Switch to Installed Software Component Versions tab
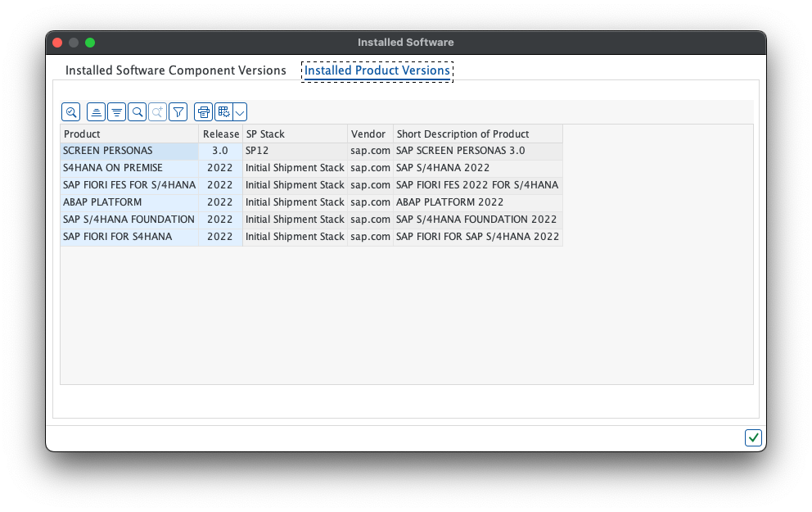This screenshot has width=812, height=512. point(175,70)
